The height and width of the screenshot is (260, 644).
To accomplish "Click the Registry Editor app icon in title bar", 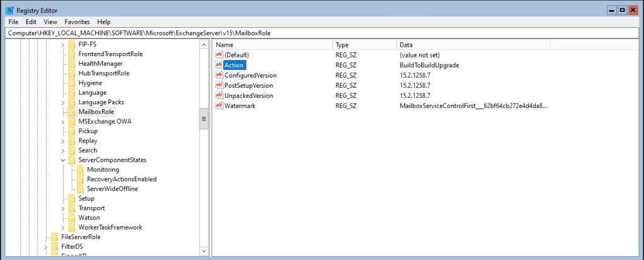I will coord(9,10).
